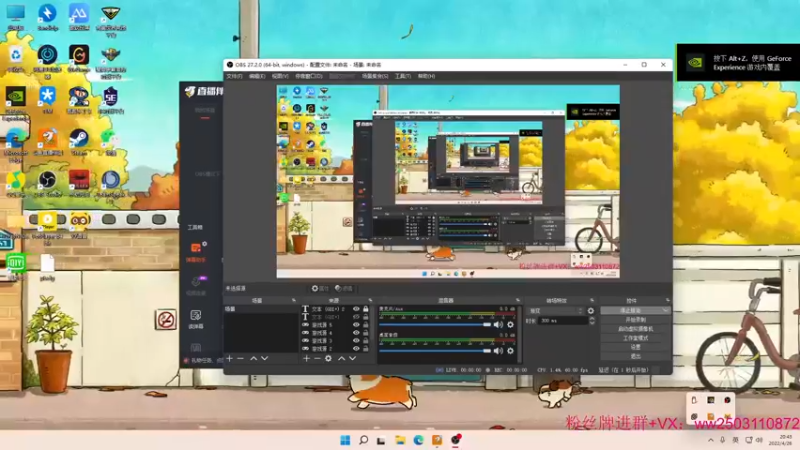
Task: Open transition properties gear icon
Action: coord(591,311)
